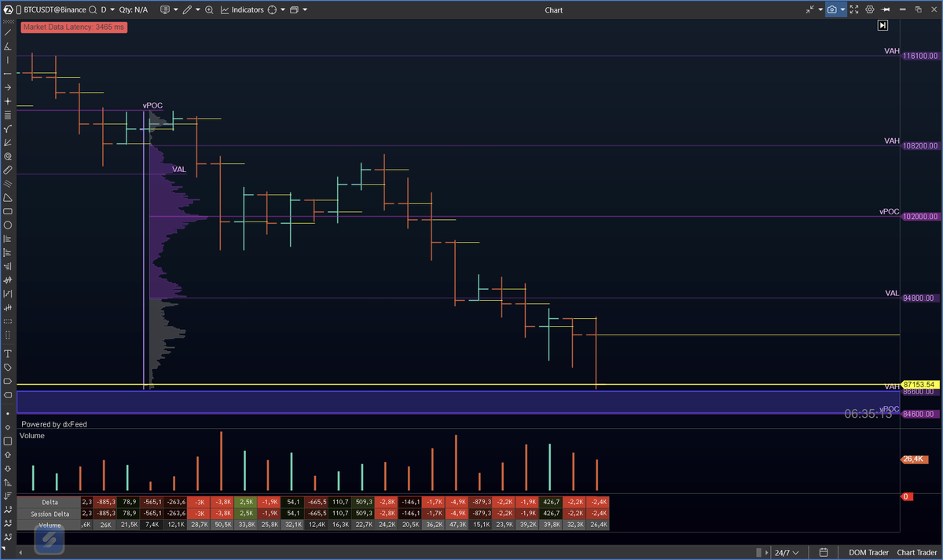This screenshot has height=560, width=943.
Task: Expand the drawing pencil dropdown arrow
Action: pyautogui.click(x=198, y=10)
